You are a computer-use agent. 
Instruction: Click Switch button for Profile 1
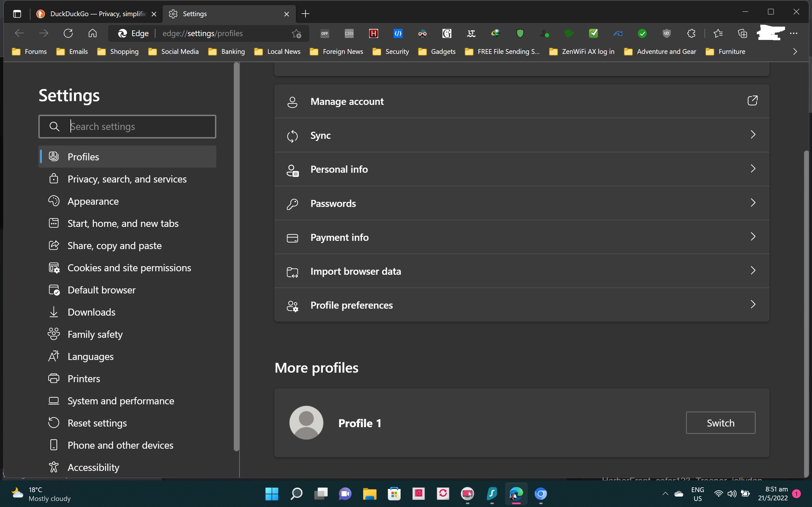[x=720, y=422]
